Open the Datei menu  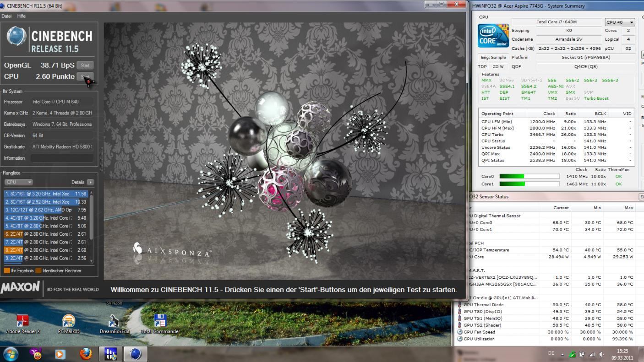(x=7, y=16)
